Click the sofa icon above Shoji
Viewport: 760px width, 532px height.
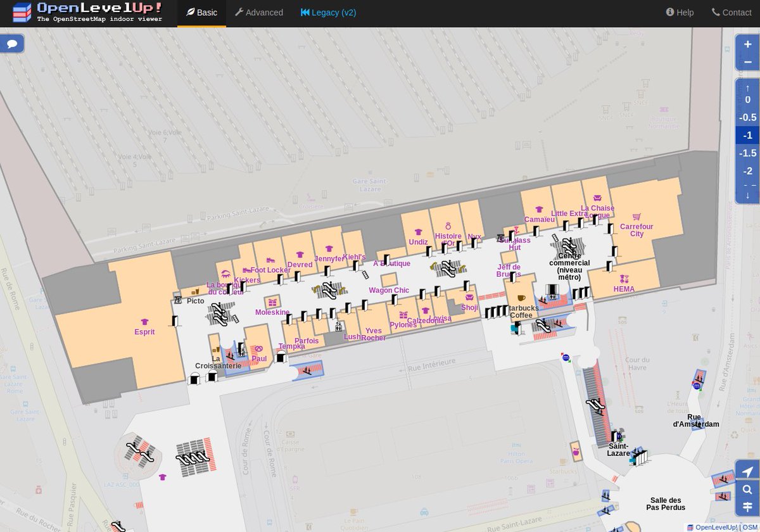469,298
